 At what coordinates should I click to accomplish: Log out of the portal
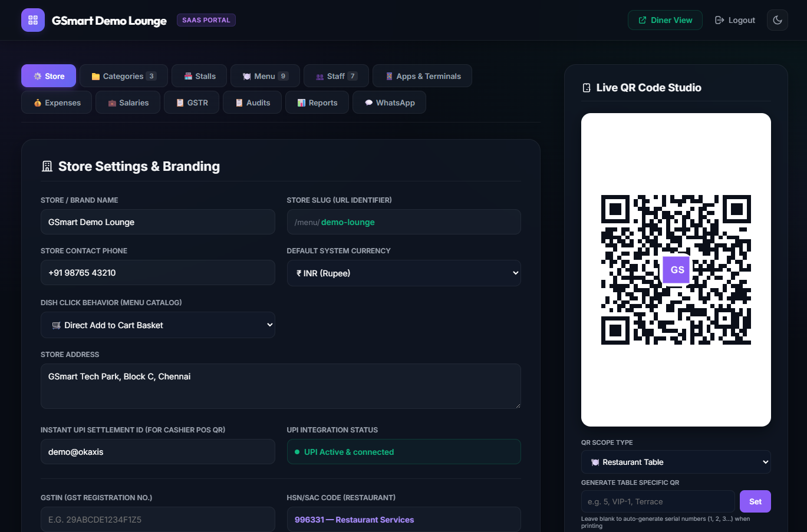[734, 20]
